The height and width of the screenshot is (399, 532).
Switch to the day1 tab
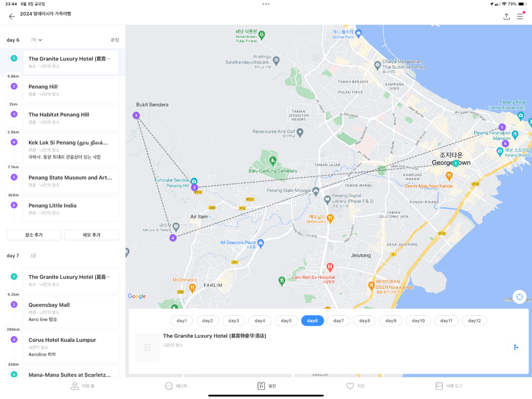coord(182,320)
